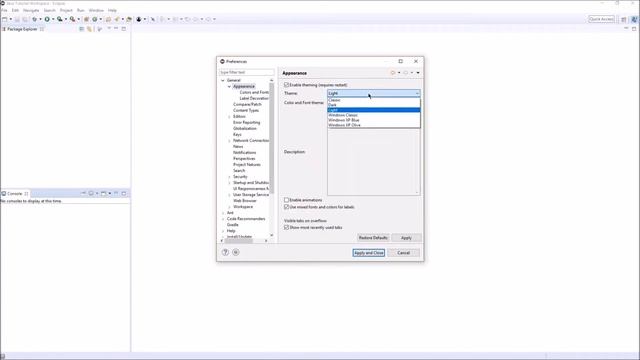Image resolution: width=640 pixels, height=360 pixels.
Task: Expand the Editors tree node
Action: [229, 117]
